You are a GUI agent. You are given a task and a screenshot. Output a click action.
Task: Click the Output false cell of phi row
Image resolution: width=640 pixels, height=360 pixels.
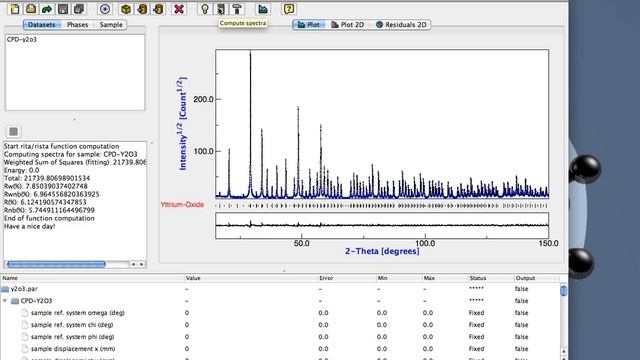521,337
